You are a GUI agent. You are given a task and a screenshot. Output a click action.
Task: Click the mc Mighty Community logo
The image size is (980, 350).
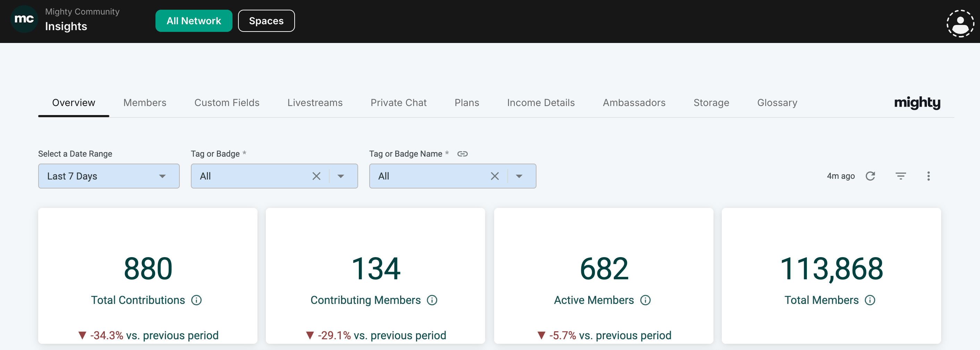(x=24, y=19)
